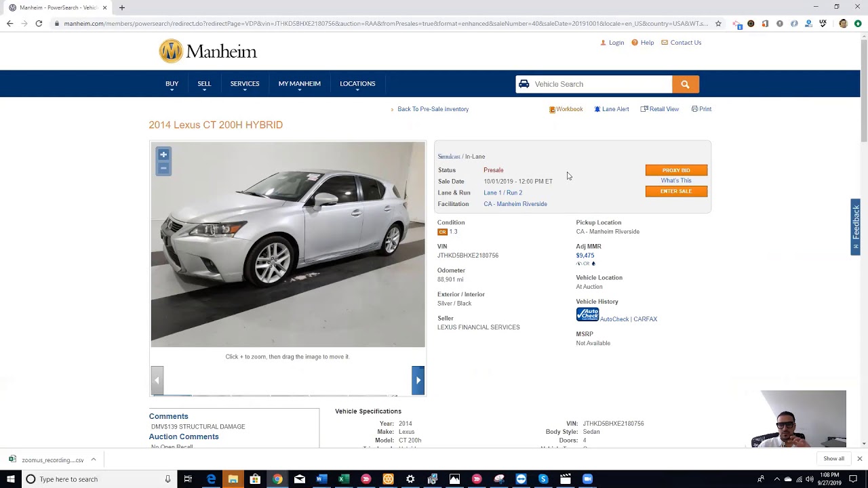Screen dimensions: 868x488
Task: Open Lane 1 / Run 2 link
Action: [502, 192]
